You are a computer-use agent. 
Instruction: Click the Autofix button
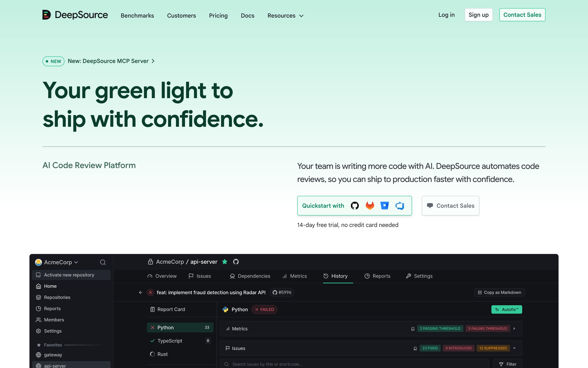pyautogui.click(x=507, y=309)
